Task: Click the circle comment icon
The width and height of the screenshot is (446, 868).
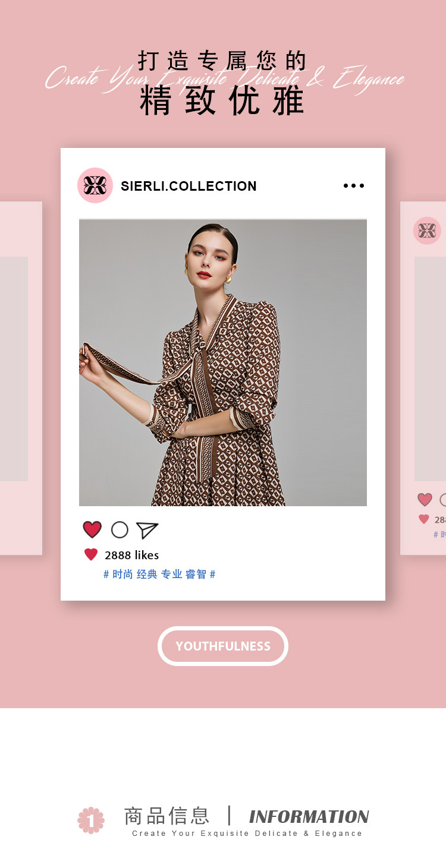Action: (x=120, y=530)
